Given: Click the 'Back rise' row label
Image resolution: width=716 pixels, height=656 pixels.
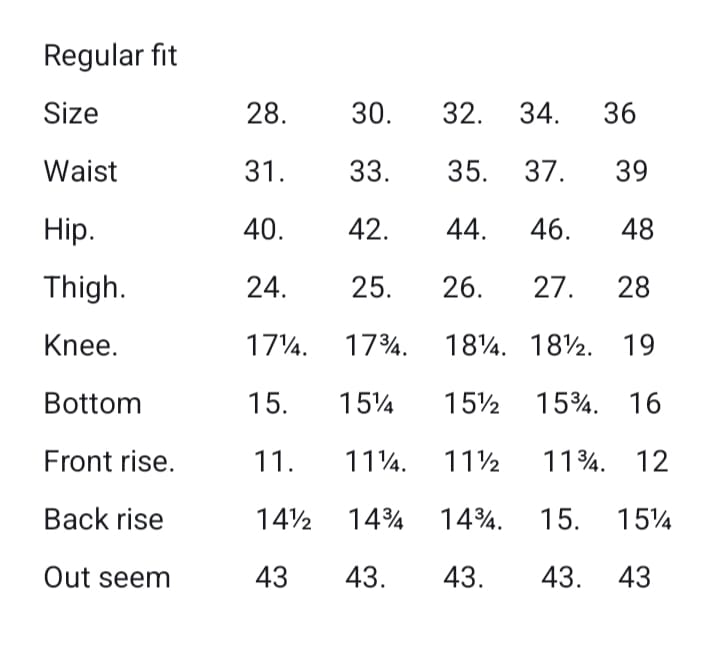Looking at the screenshot, I should pyautogui.click(x=103, y=520).
